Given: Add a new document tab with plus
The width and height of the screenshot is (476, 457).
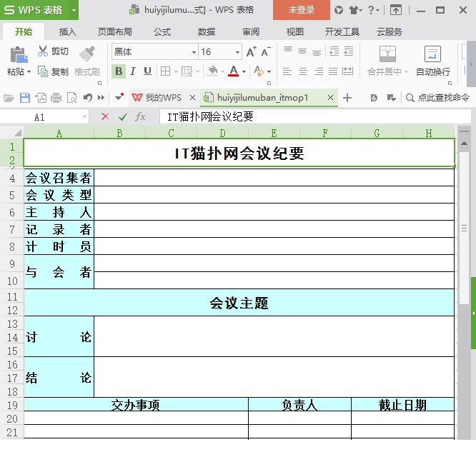Looking at the screenshot, I should click(347, 98).
